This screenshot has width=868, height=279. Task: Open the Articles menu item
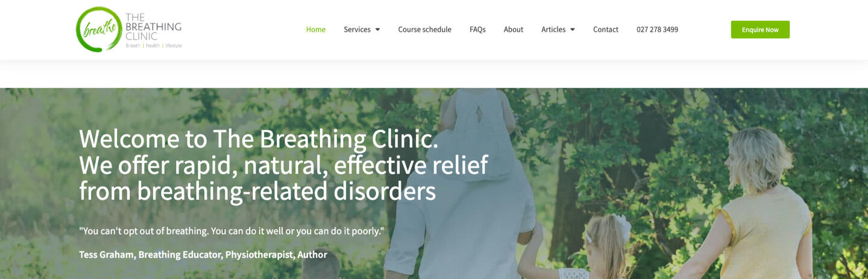click(553, 30)
